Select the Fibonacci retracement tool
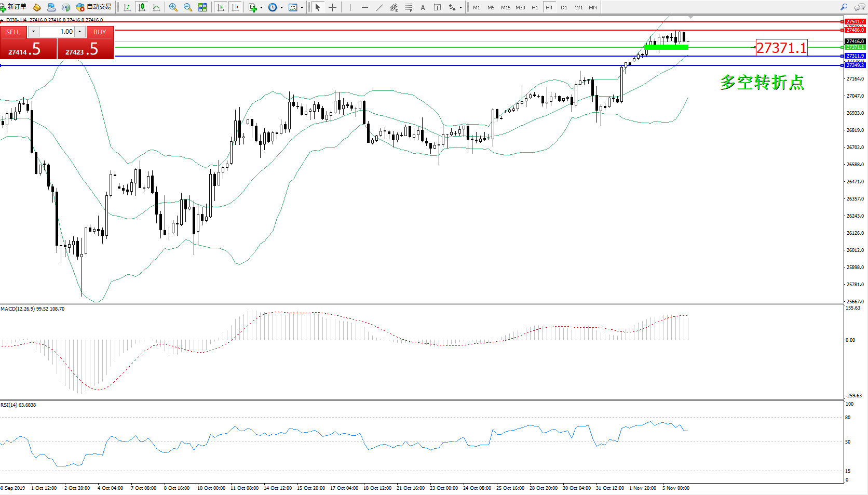This screenshot has width=868, height=495. coord(409,7)
